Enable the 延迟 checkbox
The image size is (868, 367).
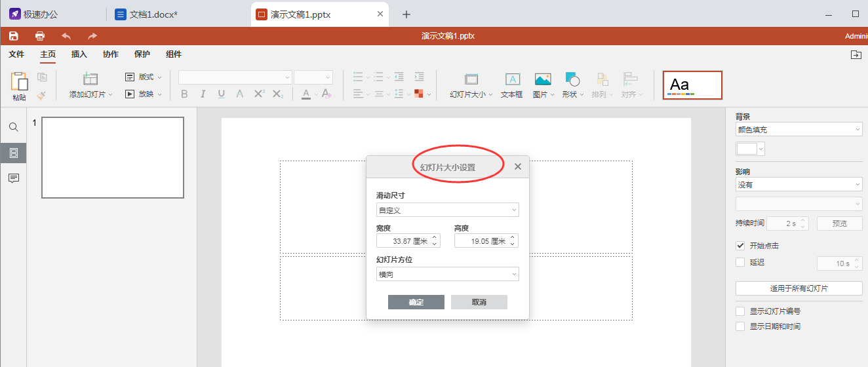(740, 262)
